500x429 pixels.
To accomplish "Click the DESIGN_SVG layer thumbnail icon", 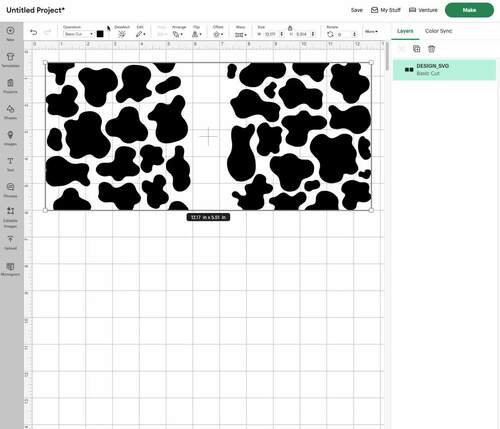I will click(409, 70).
